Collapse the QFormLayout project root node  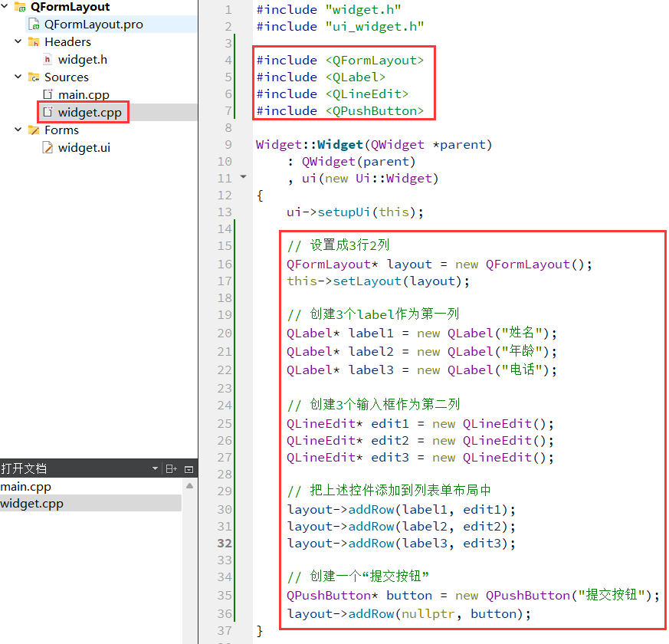pyautogui.click(x=5, y=6)
